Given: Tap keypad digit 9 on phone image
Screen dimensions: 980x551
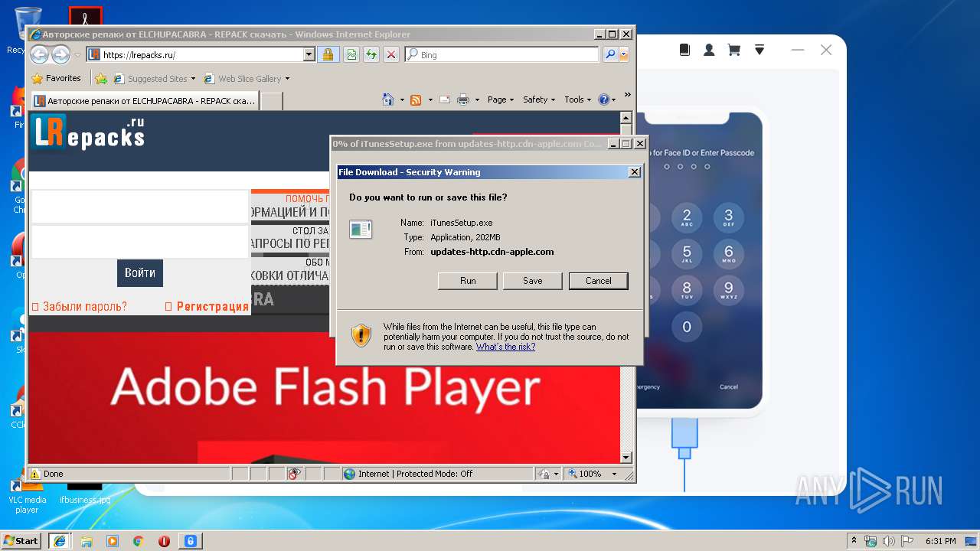Looking at the screenshot, I should click(x=728, y=290).
